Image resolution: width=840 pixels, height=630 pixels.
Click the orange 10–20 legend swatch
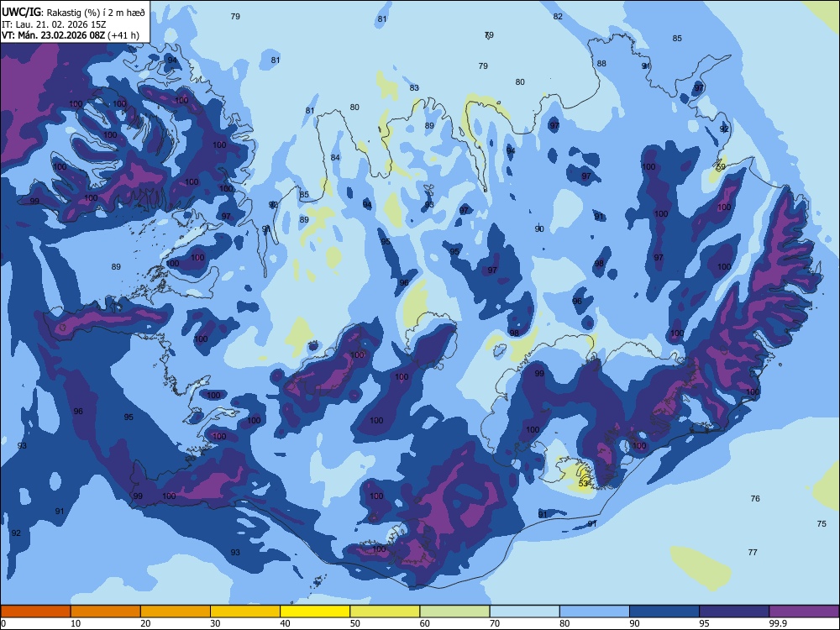106,612
